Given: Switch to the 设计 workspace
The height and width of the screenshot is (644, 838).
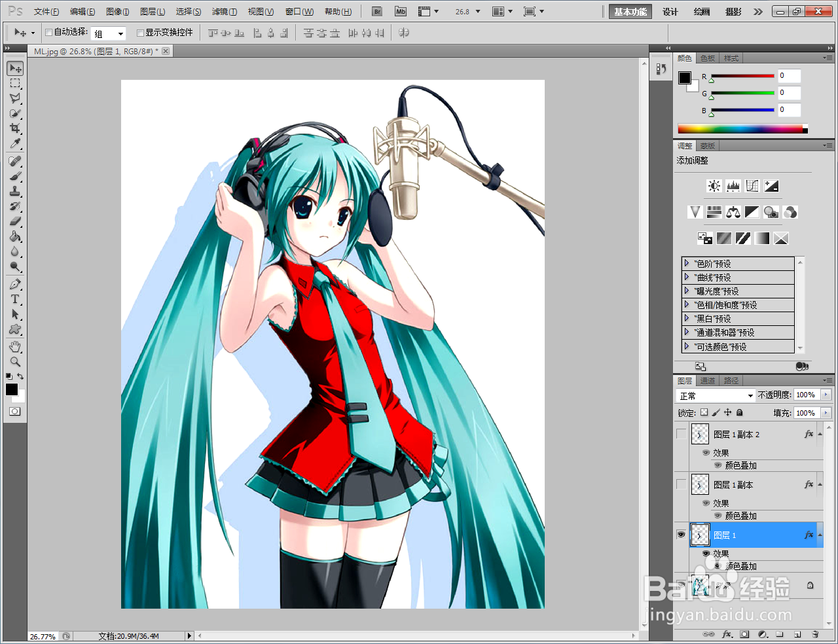Looking at the screenshot, I should tap(670, 12).
